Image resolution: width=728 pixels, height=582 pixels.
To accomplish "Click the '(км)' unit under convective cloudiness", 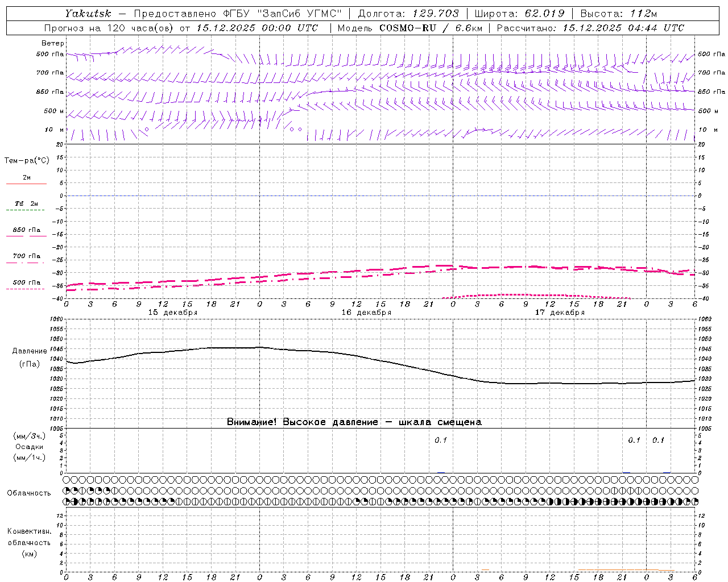I will tap(29, 554).
